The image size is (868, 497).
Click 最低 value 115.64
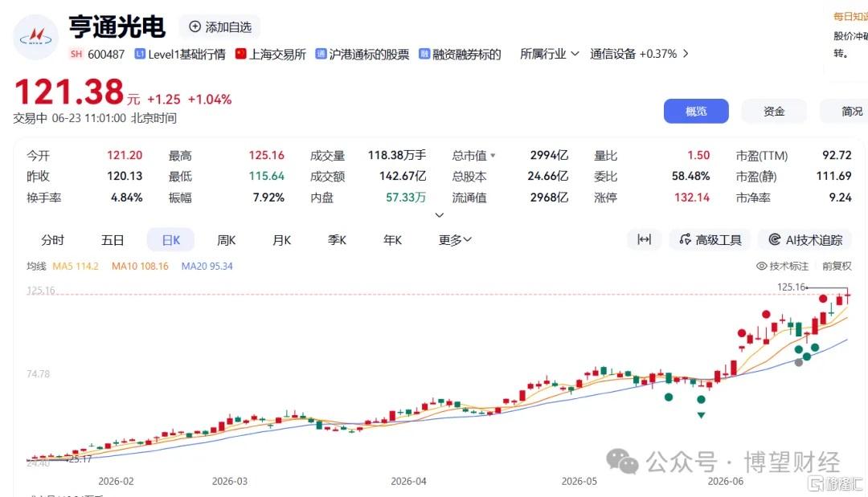pyautogui.click(x=266, y=177)
